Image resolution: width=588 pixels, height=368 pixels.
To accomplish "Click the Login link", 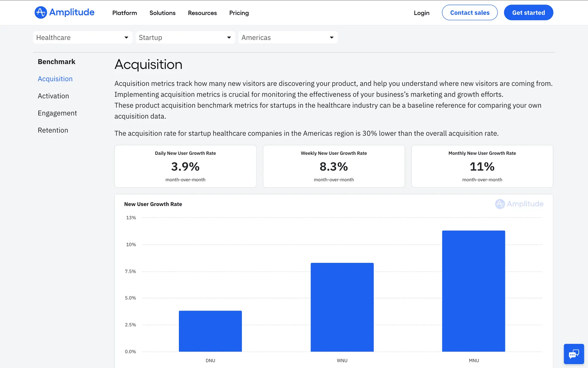I will tap(421, 13).
